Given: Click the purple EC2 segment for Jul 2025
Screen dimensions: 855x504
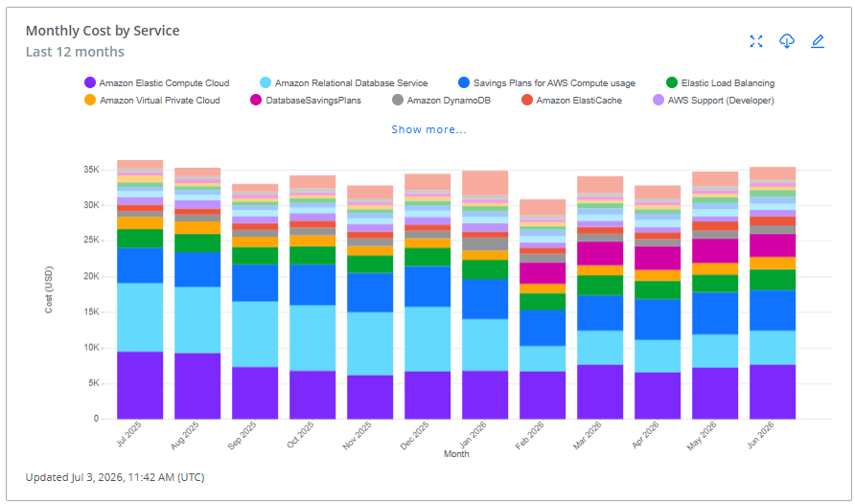Looking at the screenshot, I should tap(140, 385).
